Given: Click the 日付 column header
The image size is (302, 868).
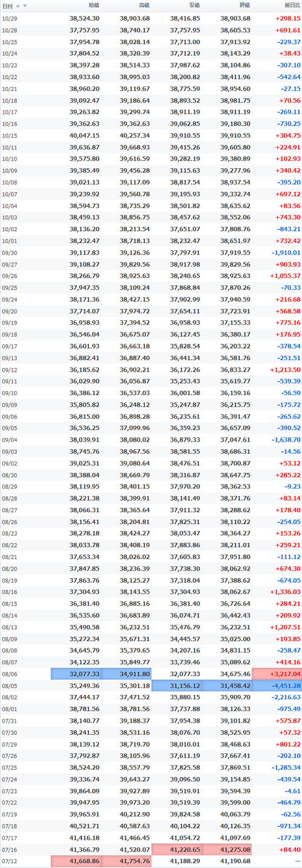Looking at the screenshot, I should (8, 5).
